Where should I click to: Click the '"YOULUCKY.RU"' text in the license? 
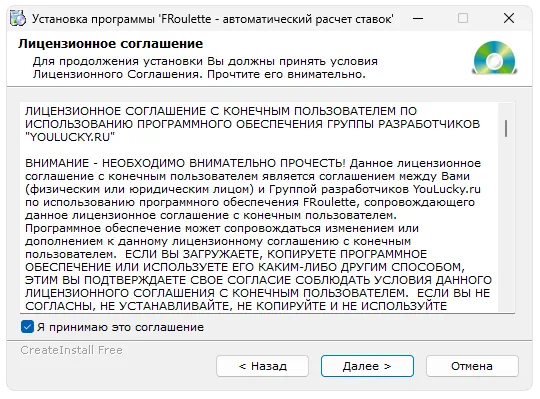70,137
